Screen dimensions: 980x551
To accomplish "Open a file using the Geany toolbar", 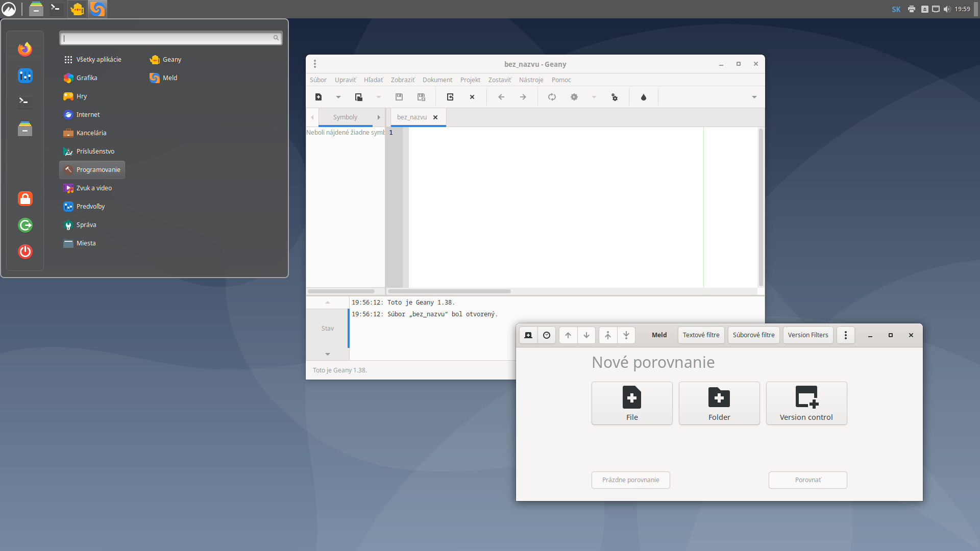I will [x=359, y=97].
